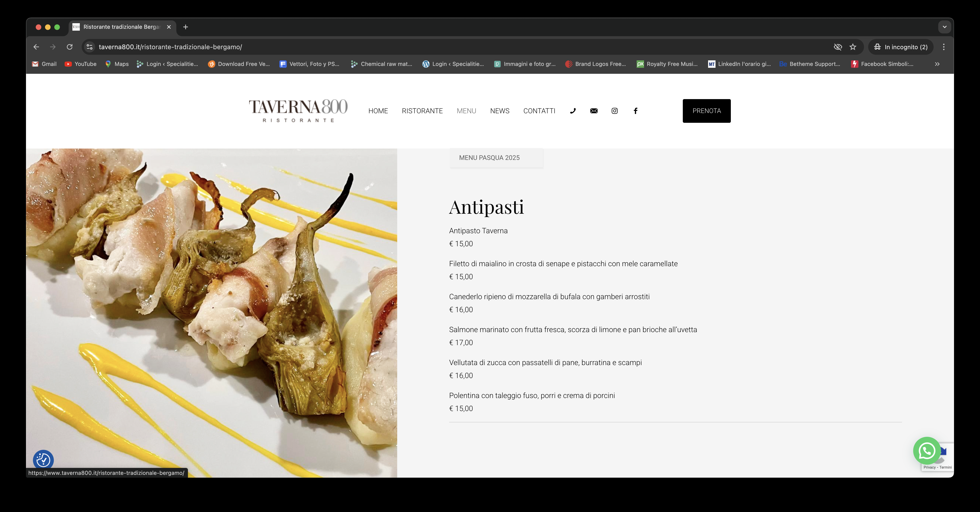Open the YouTube bookmark
980x512 pixels.
[x=81, y=64]
